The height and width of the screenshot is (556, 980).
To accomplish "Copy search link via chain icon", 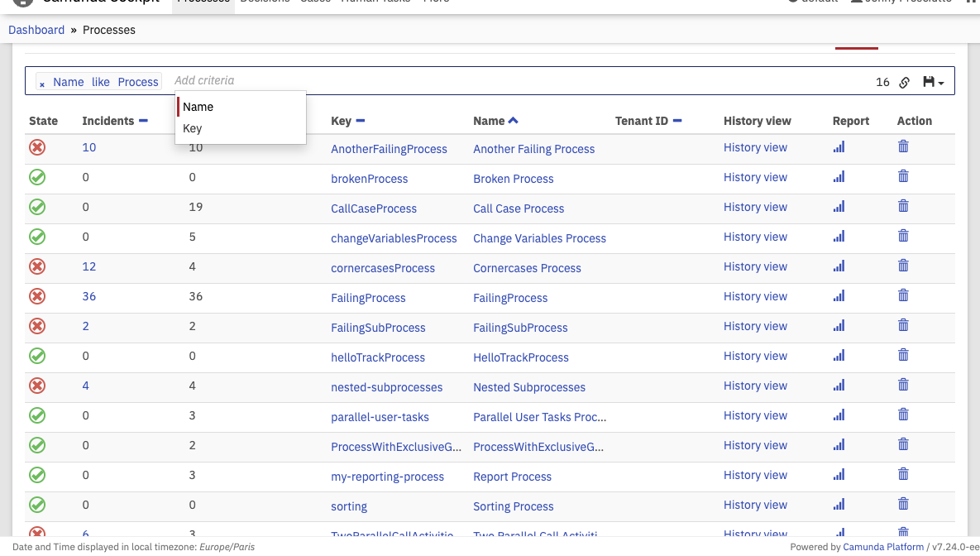I will point(905,82).
